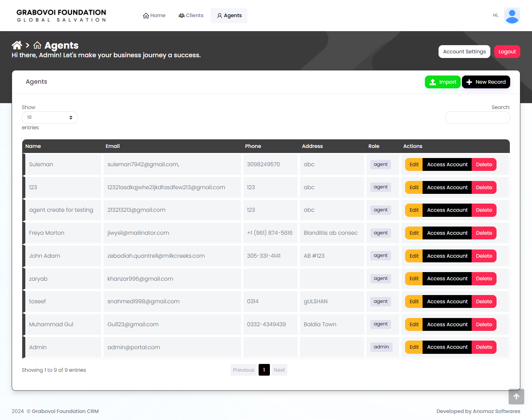Edit the Suleman agent record

(414, 164)
